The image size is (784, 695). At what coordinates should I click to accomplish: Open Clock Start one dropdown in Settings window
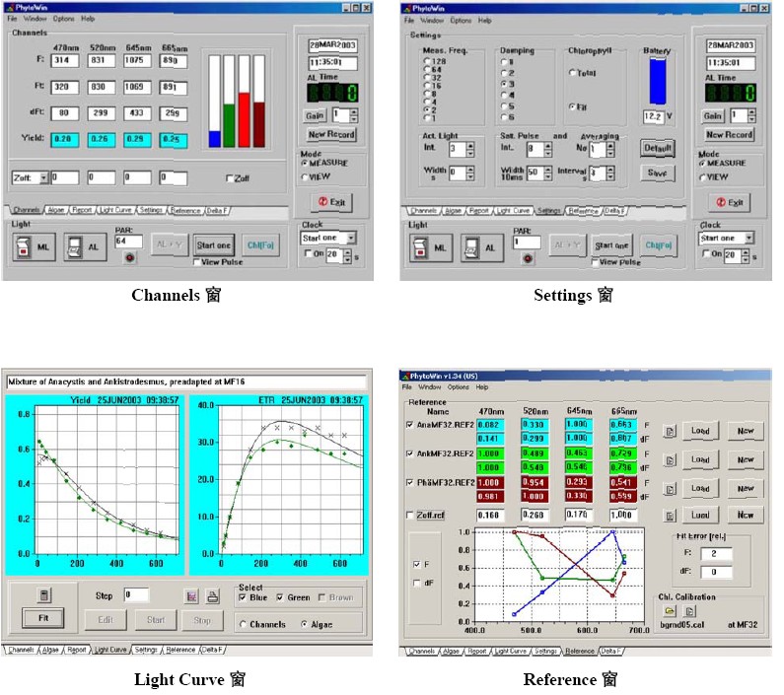749,238
